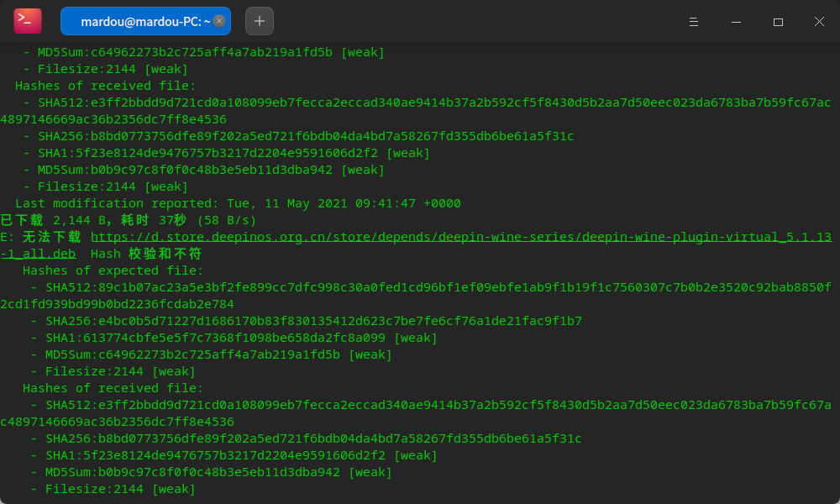Screen dimensions: 840x504
Task: Click the SHA512:89c1b07ac23a5e3b expected hash line
Action: (x=416, y=296)
